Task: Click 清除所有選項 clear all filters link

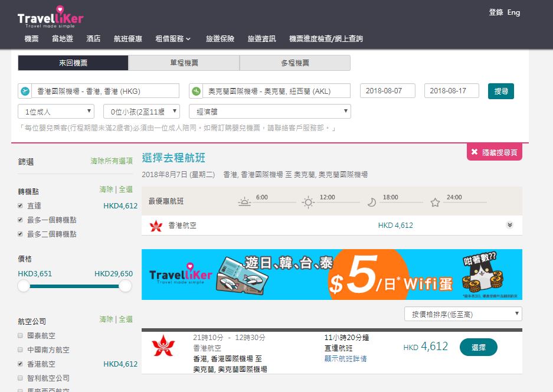Action: click(112, 161)
